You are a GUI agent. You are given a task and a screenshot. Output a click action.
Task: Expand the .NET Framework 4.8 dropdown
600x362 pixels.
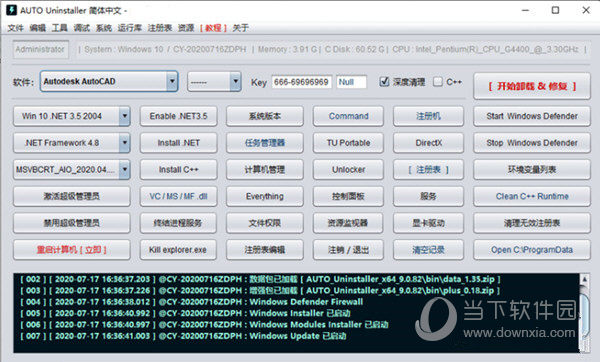(x=124, y=143)
